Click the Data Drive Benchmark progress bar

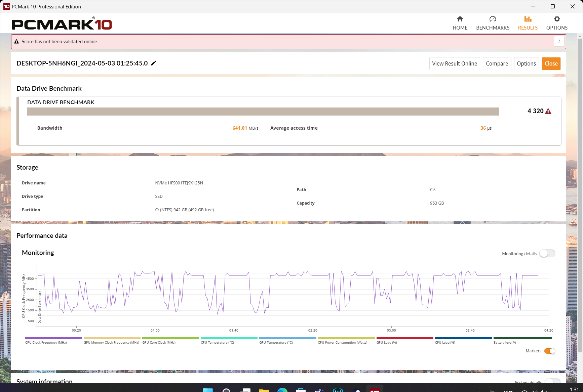pos(263,111)
